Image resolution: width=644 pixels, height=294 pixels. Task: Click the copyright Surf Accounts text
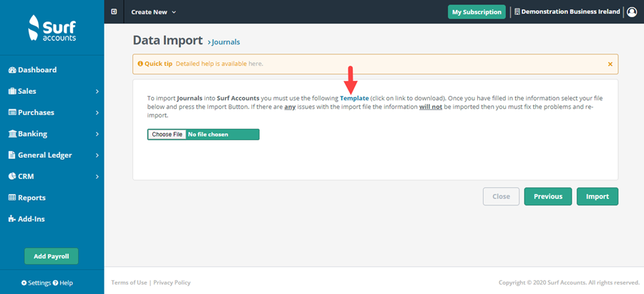(570, 283)
